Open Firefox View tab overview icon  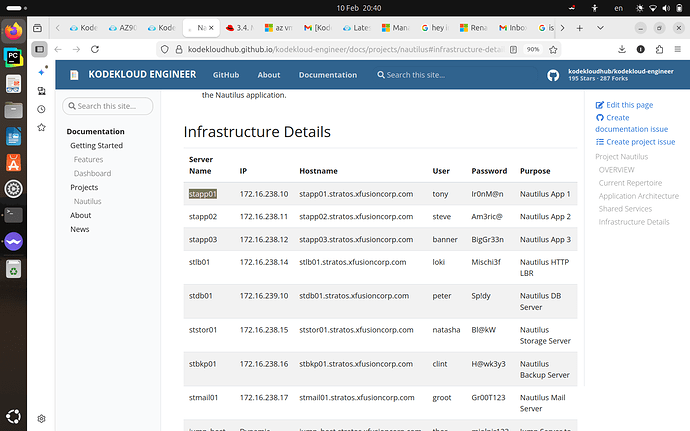[x=38, y=28]
